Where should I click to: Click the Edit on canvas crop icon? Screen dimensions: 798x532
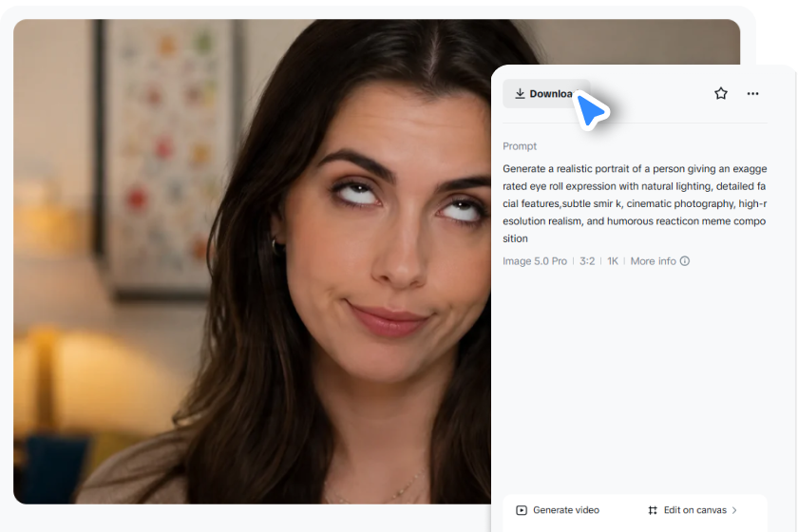coord(653,510)
